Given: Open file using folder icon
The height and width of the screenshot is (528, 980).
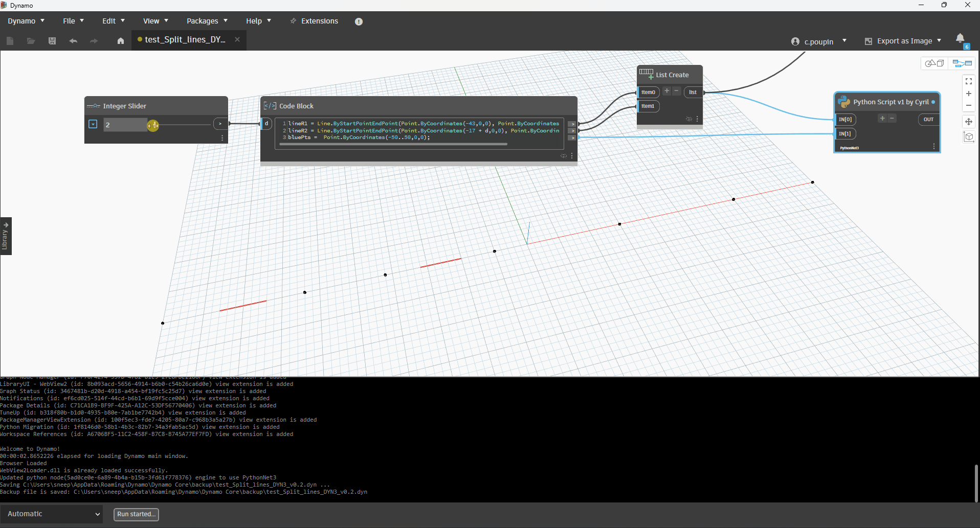Looking at the screenshot, I should point(31,41).
